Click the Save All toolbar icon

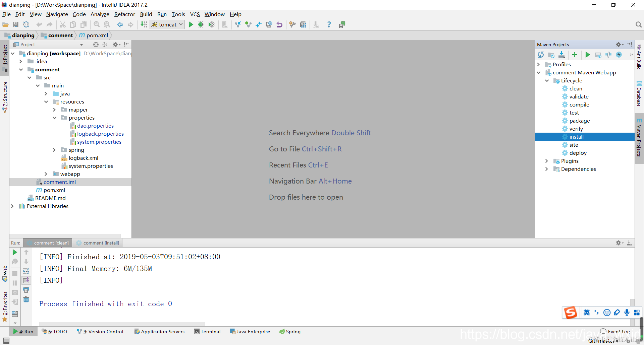pyautogui.click(x=16, y=24)
